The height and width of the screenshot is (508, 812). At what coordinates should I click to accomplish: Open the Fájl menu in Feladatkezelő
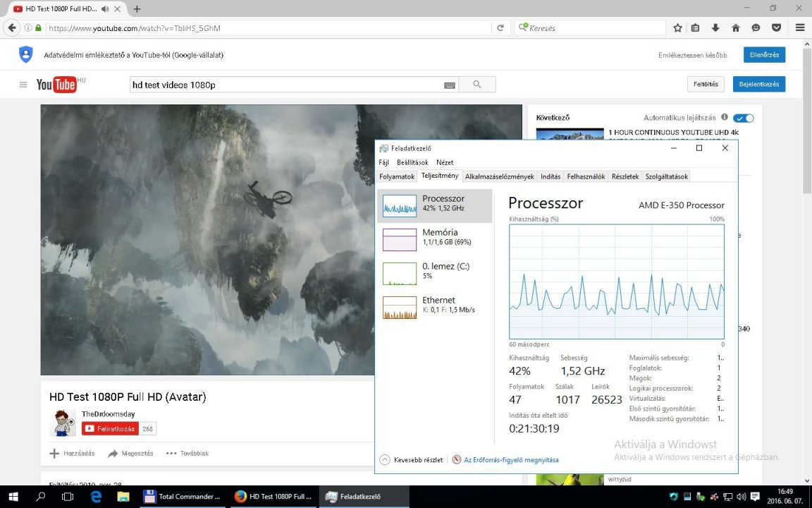click(x=383, y=162)
